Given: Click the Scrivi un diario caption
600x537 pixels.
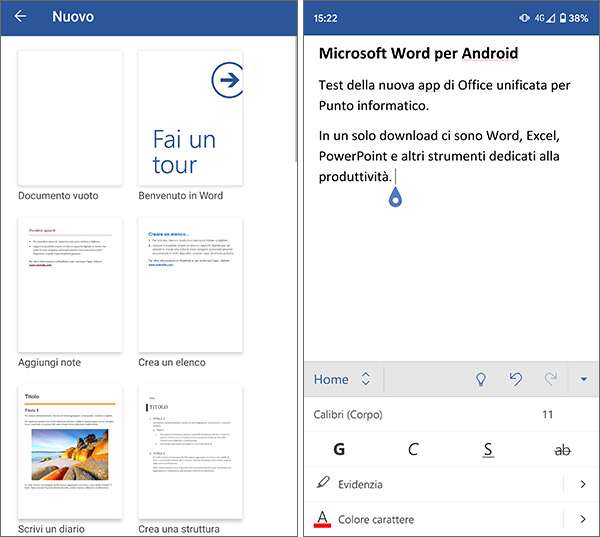Looking at the screenshot, I should (x=51, y=529).
